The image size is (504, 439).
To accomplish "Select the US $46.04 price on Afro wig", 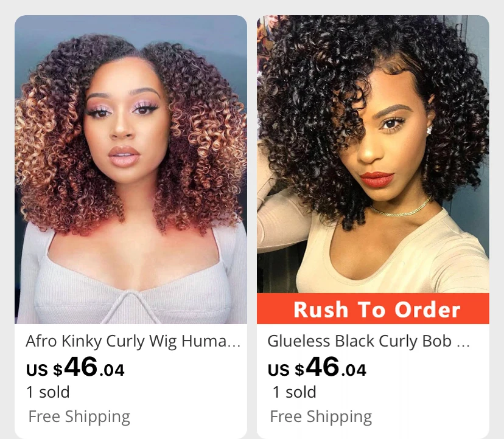I will point(75,367).
